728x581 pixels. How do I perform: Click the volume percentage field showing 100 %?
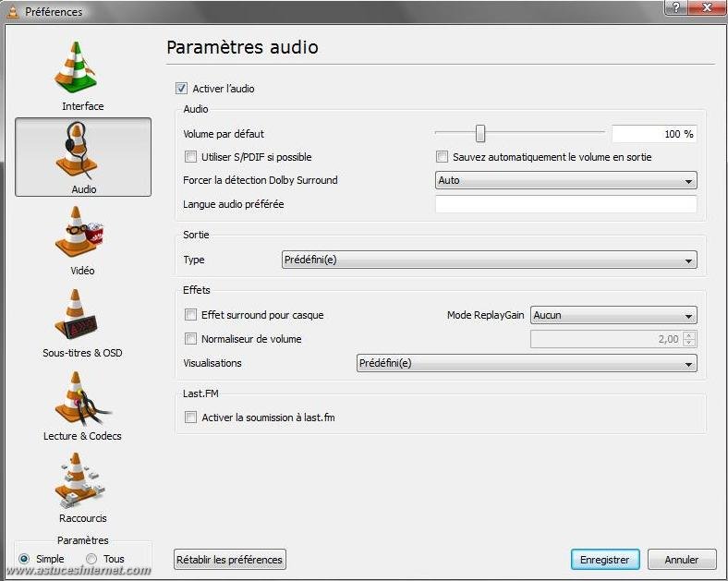(x=654, y=134)
